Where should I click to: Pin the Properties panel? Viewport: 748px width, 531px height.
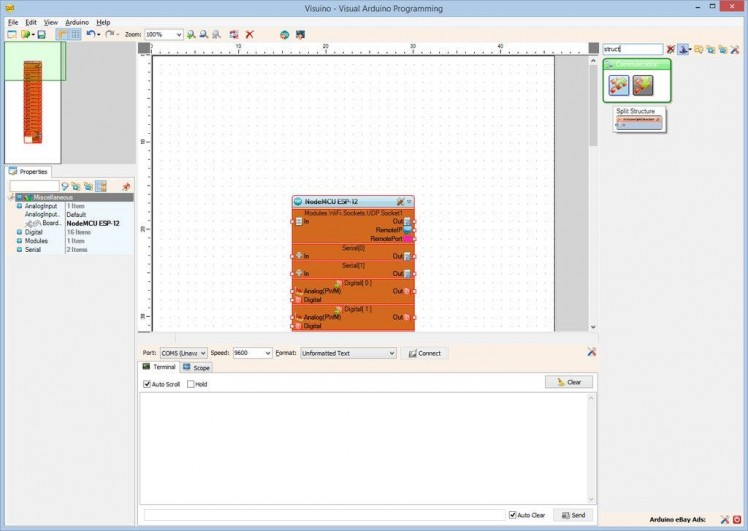[x=126, y=186]
